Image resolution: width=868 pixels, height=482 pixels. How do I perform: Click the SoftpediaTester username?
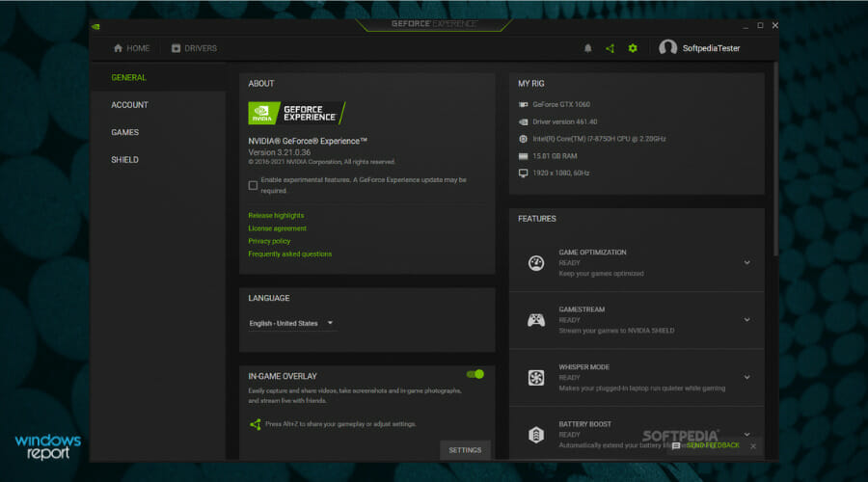tap(711, 48)
